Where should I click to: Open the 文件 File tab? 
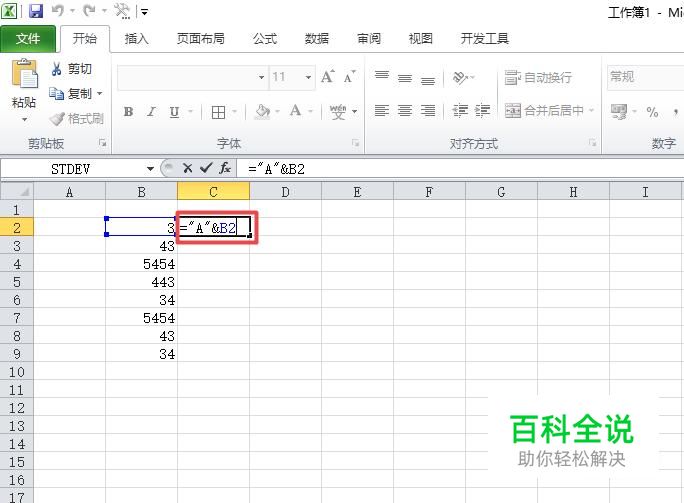(28, 39)
